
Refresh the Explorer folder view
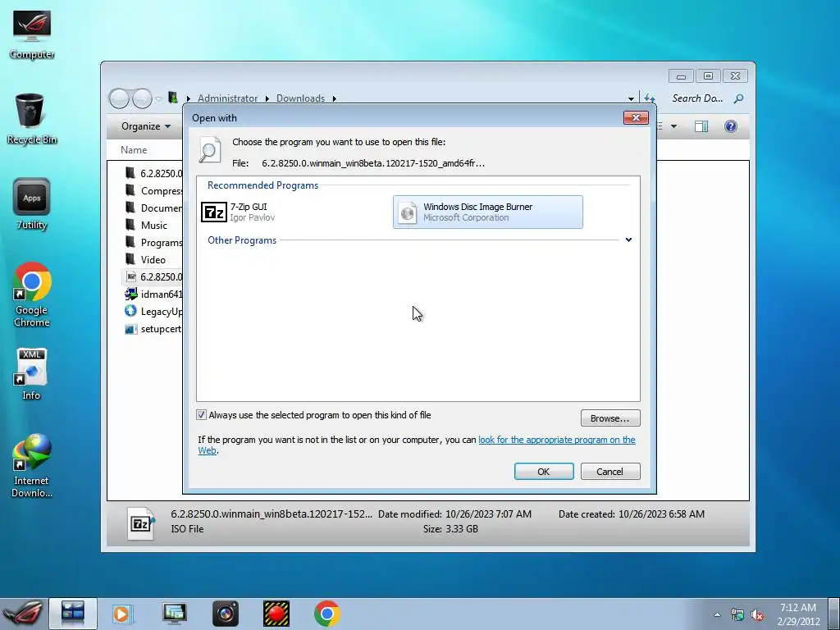(x=650, y=98)
